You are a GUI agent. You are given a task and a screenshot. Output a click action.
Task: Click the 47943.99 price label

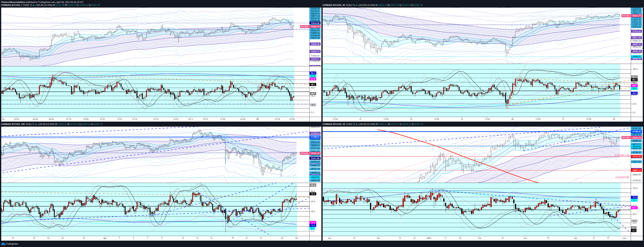(x=636, y=51)
